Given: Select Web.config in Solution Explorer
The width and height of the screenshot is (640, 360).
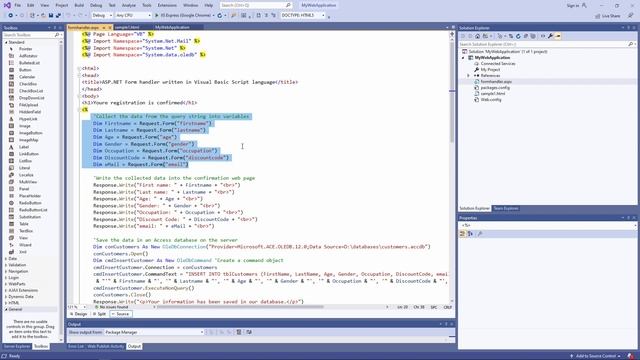Looking at the screenshot, I should (x=491, y=100).
